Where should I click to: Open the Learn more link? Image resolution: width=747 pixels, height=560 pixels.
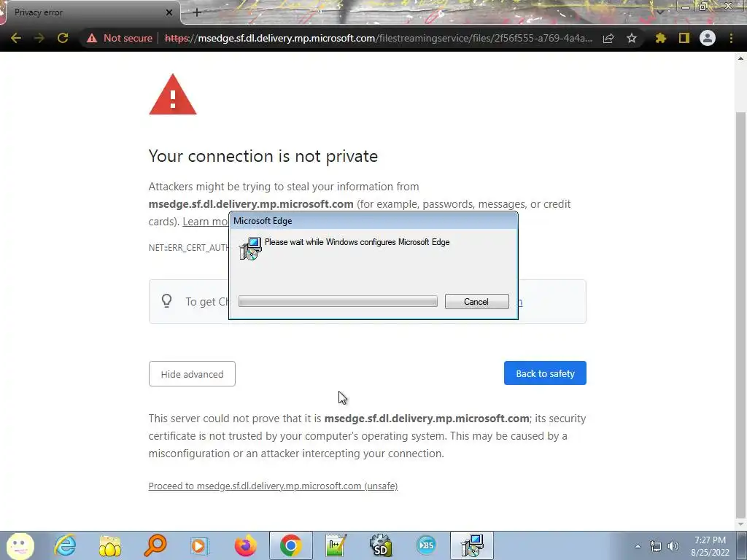205,222
